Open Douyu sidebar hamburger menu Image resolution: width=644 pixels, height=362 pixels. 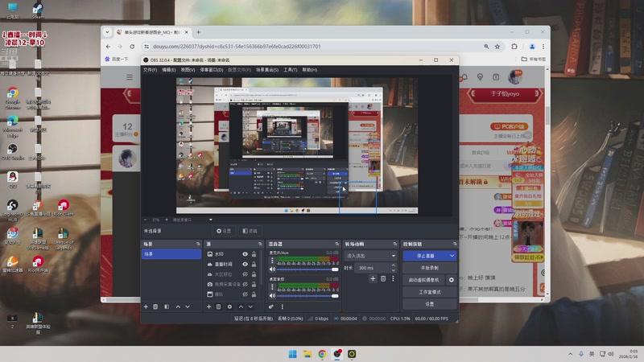point(130,76)
